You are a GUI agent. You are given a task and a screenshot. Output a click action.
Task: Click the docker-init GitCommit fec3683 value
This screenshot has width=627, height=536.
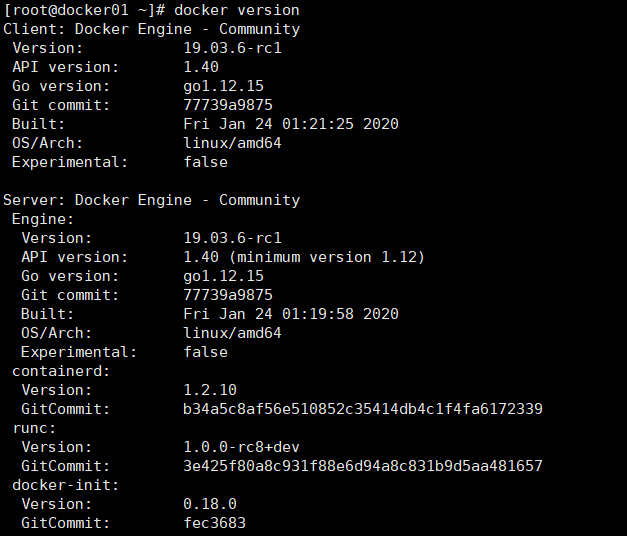[x=214, y=523]
